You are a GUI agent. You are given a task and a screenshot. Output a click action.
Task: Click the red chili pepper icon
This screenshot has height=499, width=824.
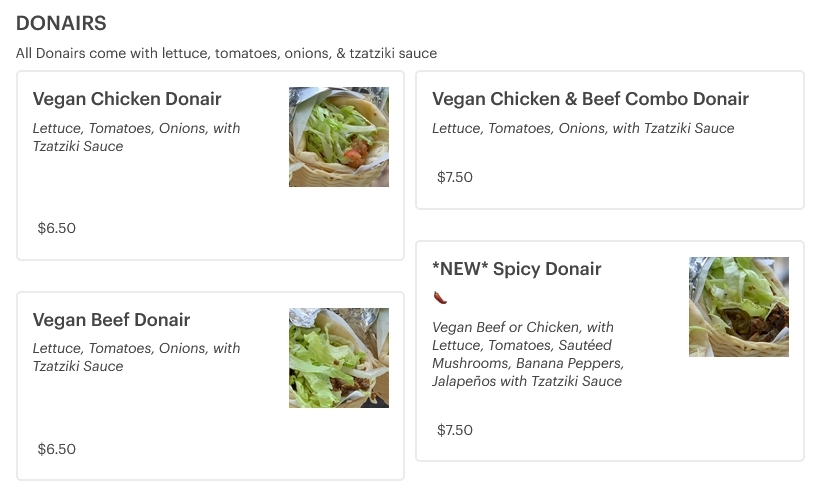click(x=440, y=297)
